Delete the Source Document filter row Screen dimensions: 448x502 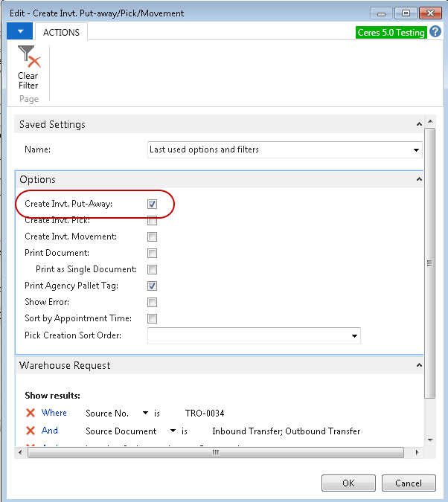pyautogui.click(x=31, y=431)
